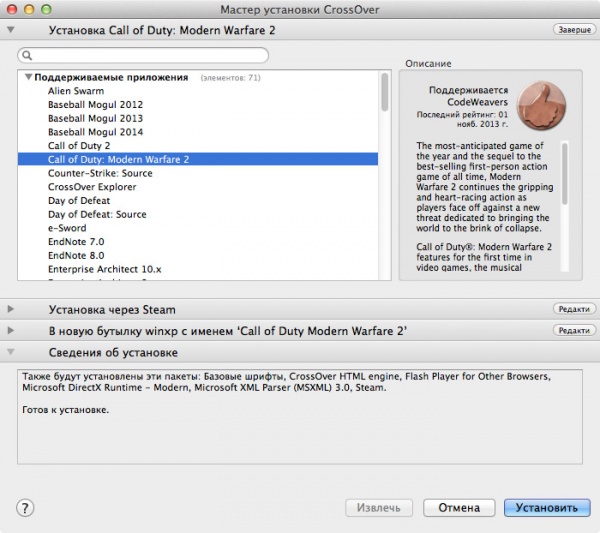Open help with the question mark button
Screen dimensions: 600x533
point(25,508)
